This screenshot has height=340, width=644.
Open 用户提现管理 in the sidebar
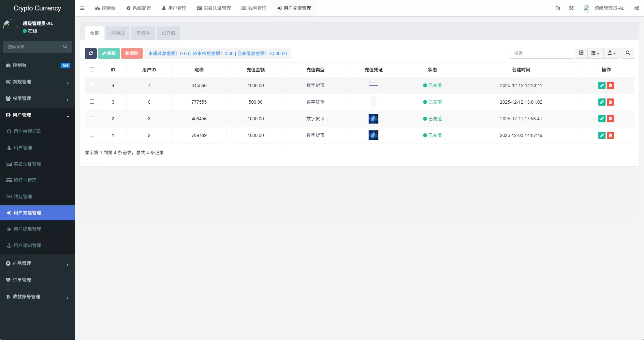[x=27, y=229]
